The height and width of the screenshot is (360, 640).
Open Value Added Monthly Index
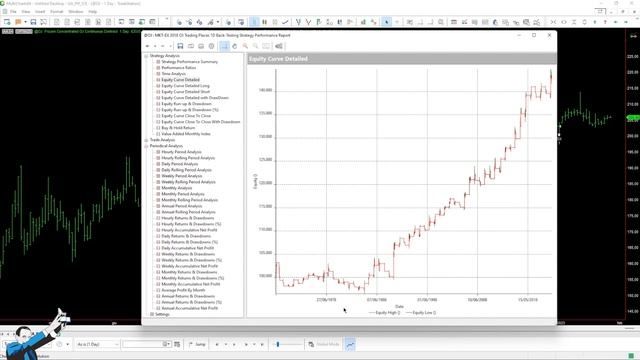point(186,134)
